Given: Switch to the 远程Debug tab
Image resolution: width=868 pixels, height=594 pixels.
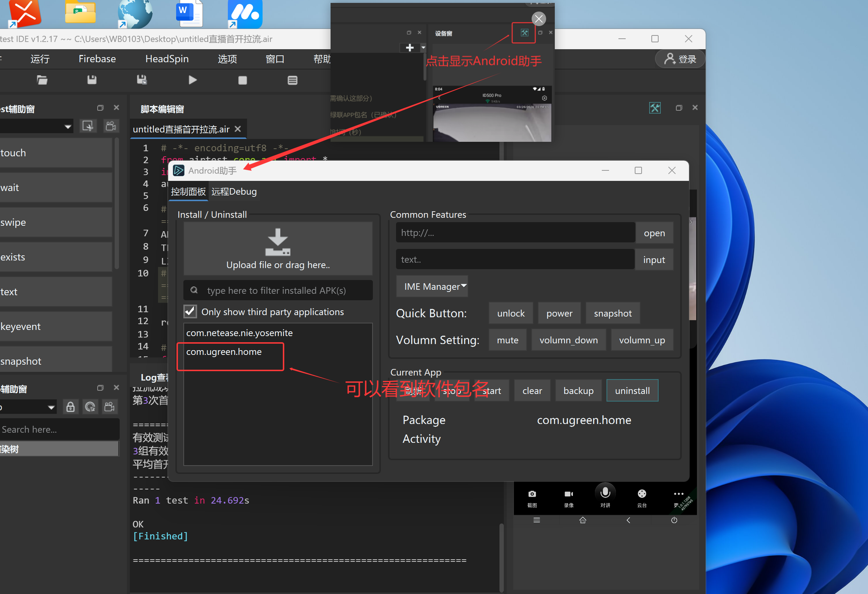Looking at the screenshot, I should click(234, 192).
